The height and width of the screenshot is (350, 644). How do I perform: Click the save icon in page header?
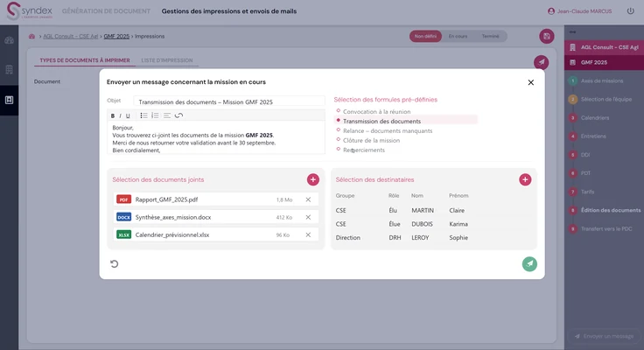pos(547,36)
